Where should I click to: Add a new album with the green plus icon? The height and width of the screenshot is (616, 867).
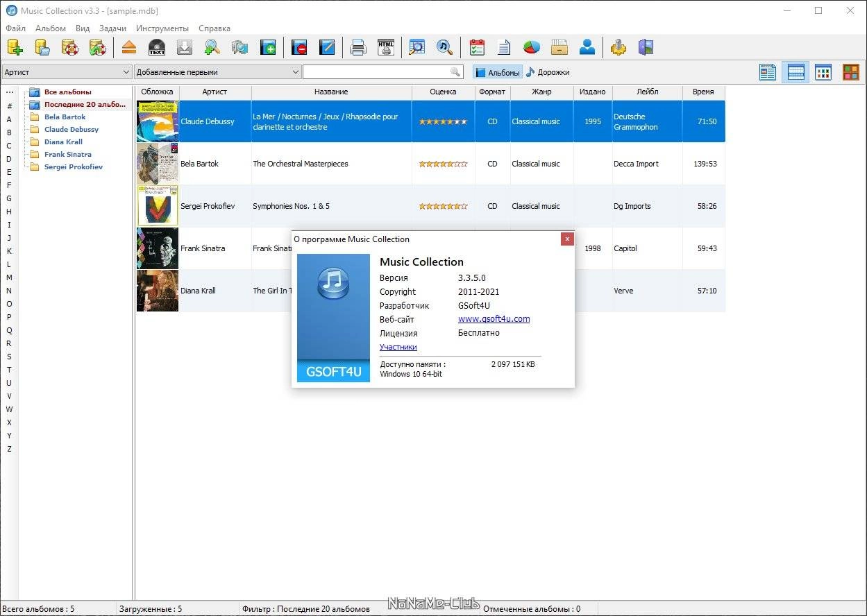point(268,47)
